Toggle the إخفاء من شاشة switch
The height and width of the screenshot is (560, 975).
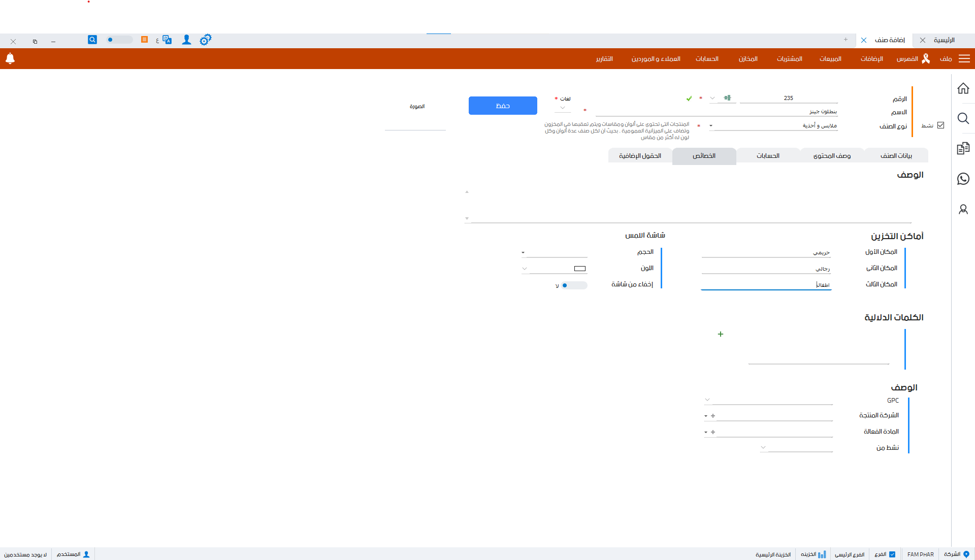574,285
